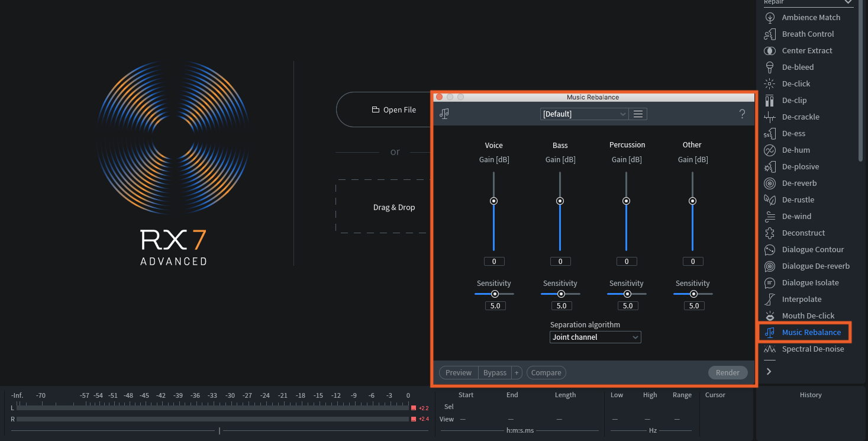Click the Voice gain value field

494,261
